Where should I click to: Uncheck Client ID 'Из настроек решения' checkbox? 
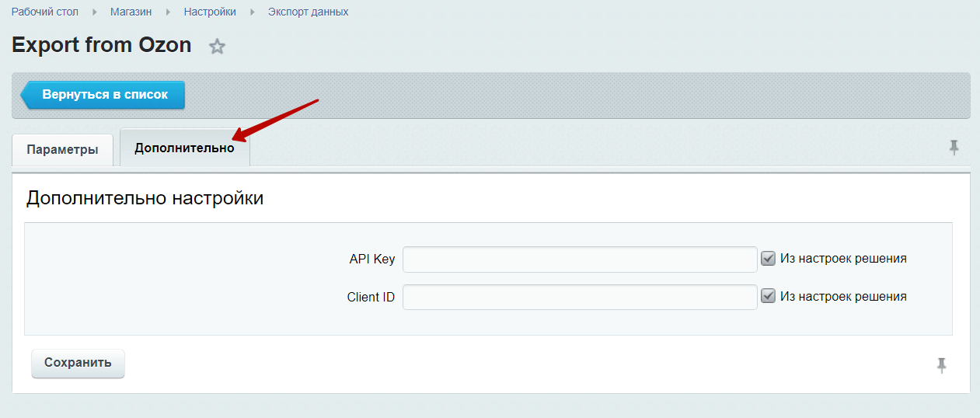[768, 296]
